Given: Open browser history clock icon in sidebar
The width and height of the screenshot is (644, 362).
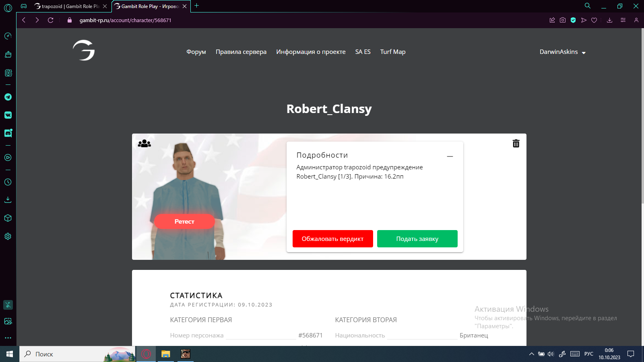Looking at the screenshot, I should pyautogui.click(x=8, y=182).
